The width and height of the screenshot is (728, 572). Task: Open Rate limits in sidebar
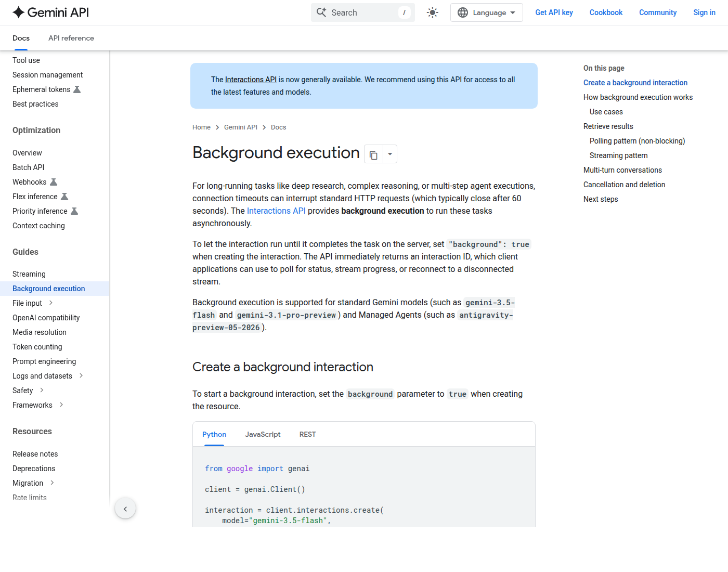point(30,498)
